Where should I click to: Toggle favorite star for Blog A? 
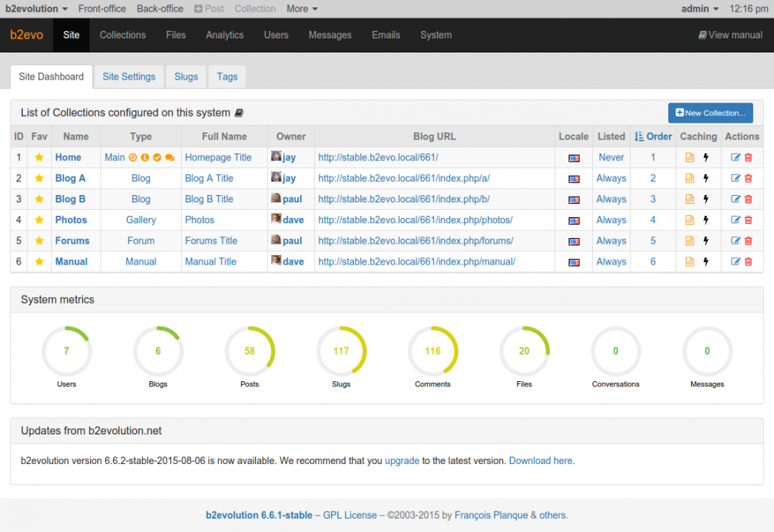point(39,178)
